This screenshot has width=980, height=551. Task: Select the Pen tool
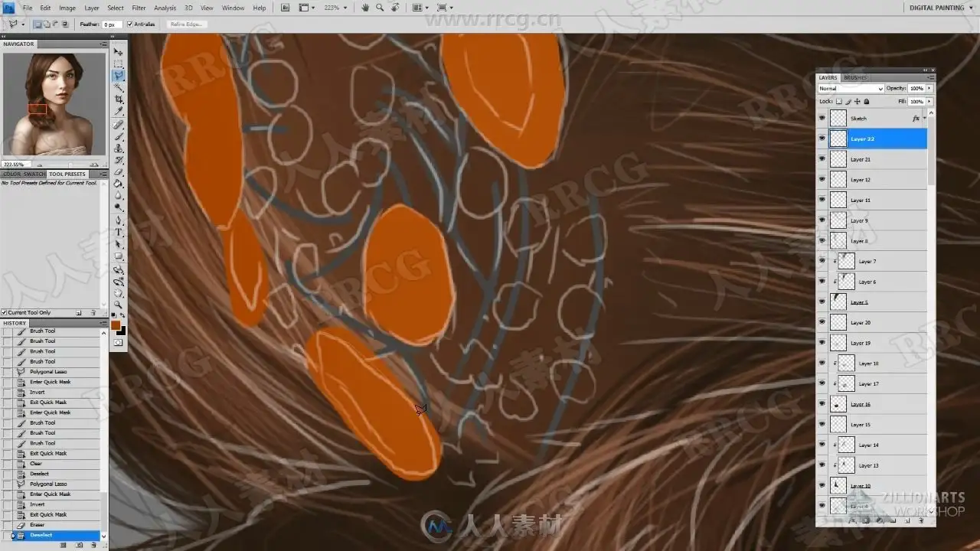pos(119,220)
